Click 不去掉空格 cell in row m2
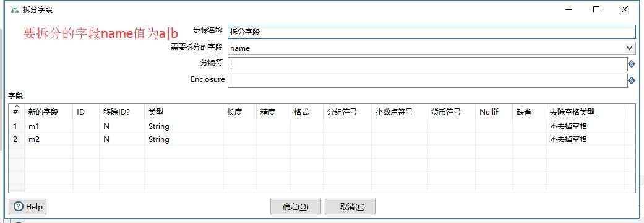This screenshot has height=223, width=644. point(585,139)
